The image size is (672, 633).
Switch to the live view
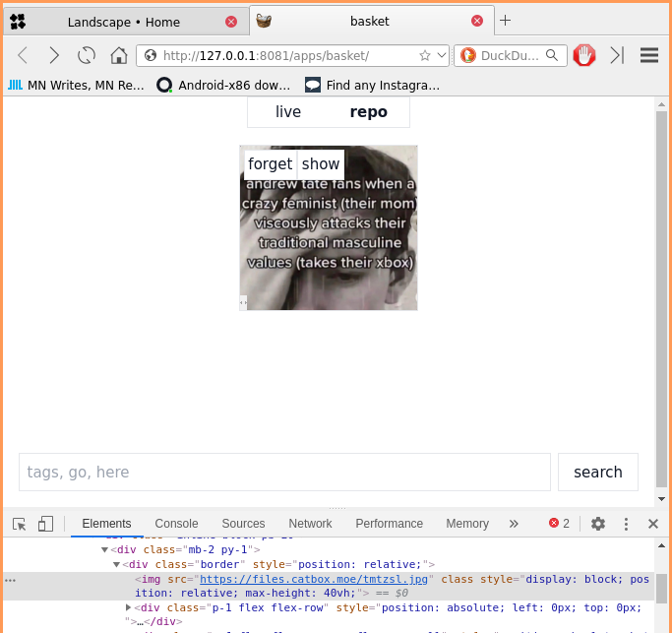(x=288, y=112)
